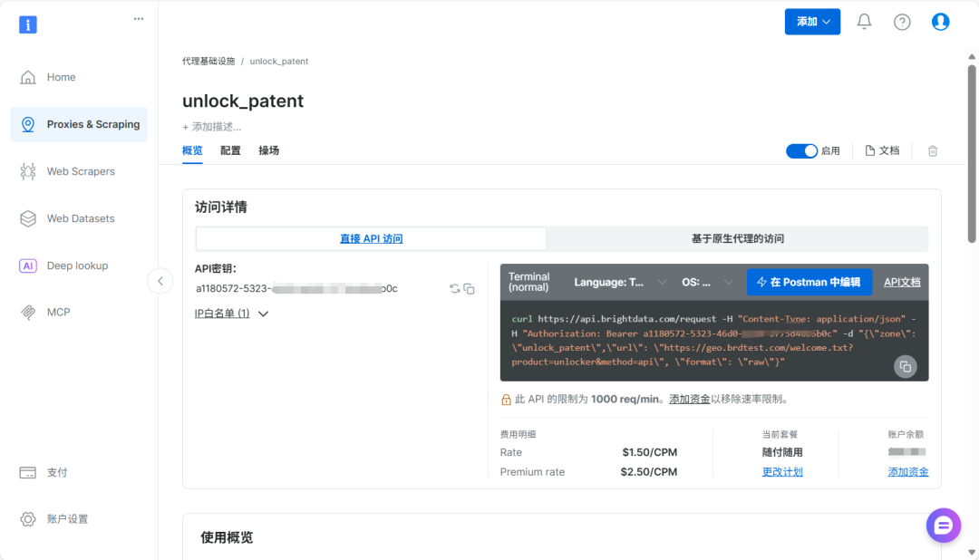Collapse the left sidebar with arrow
Viewport: 979px width, 560px height.
pyautogui.click(x=160, y=281)
